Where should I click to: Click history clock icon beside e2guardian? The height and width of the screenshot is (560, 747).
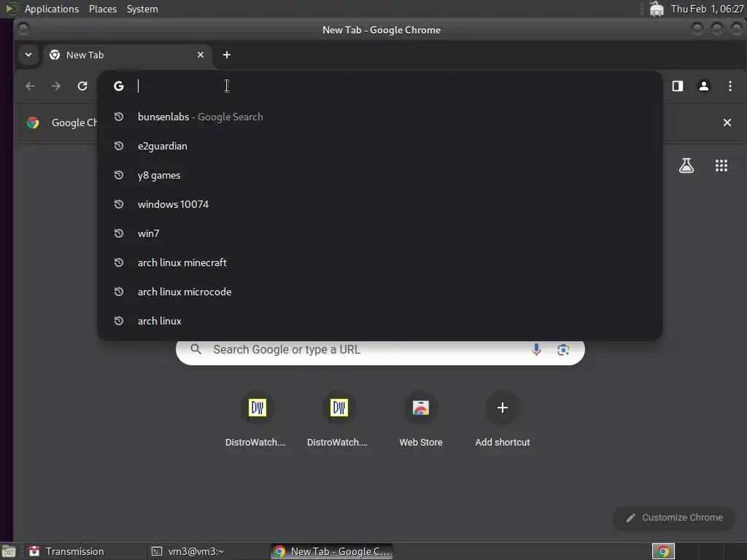point(119,146)
